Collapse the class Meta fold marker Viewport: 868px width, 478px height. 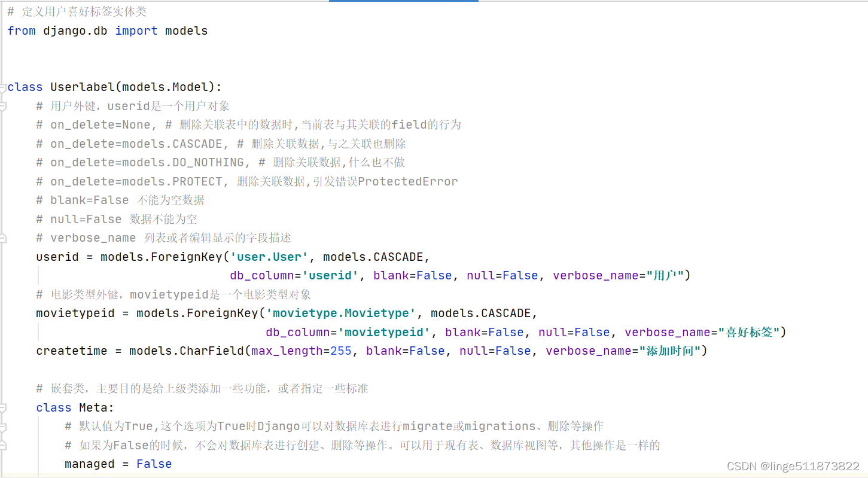coord(2,408)
